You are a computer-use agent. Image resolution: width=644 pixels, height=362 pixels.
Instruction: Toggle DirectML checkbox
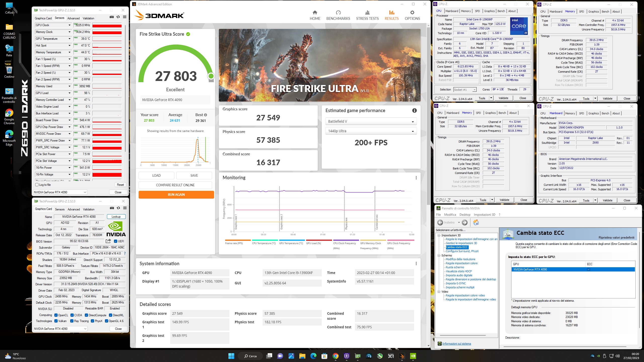(110, 315)
